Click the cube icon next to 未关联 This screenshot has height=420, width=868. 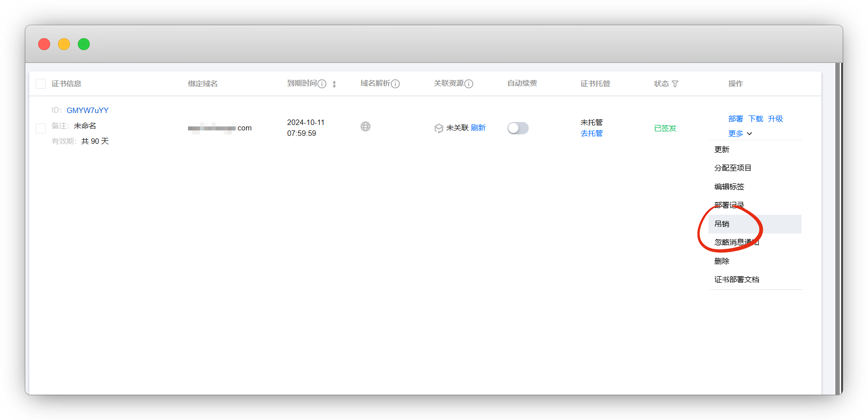click(x=438, y=128)
